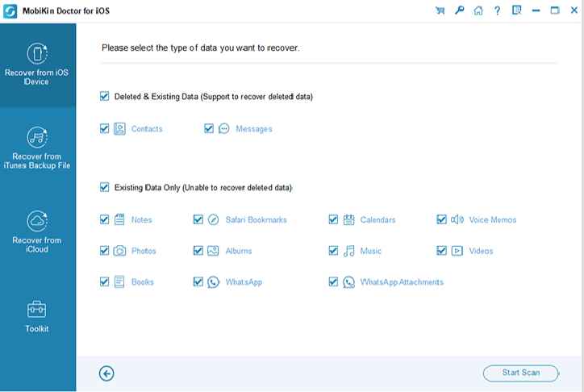This screenshot has height=392, width=584.
Task: Click the shopping cart purchase icon
Action: 440,10
